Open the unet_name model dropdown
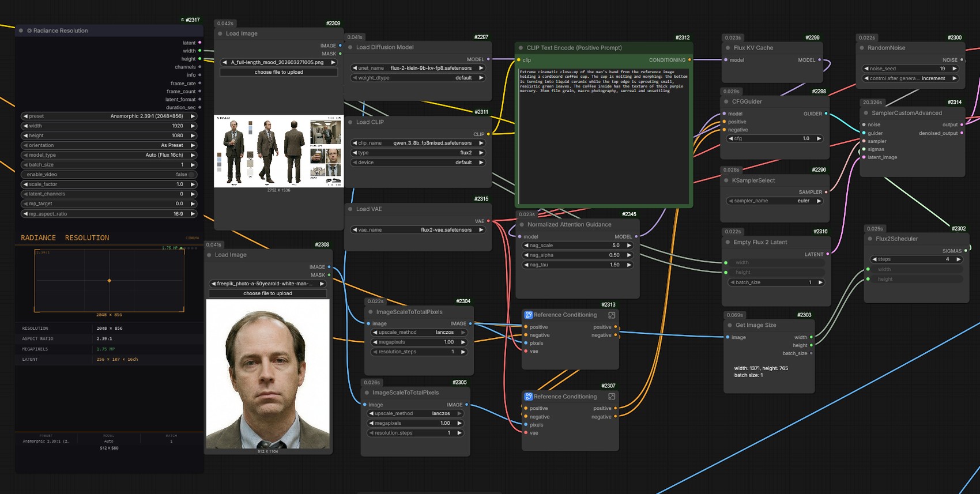 418,68
